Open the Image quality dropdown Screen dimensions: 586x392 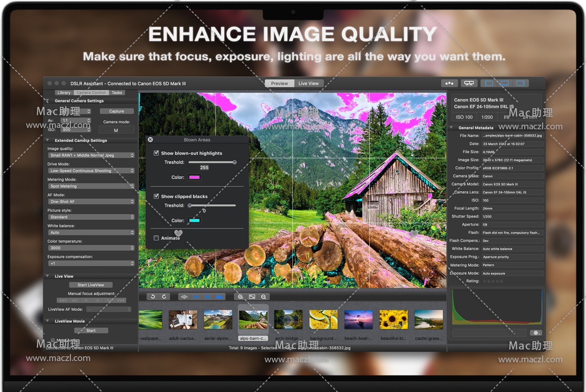click(91, 155)
